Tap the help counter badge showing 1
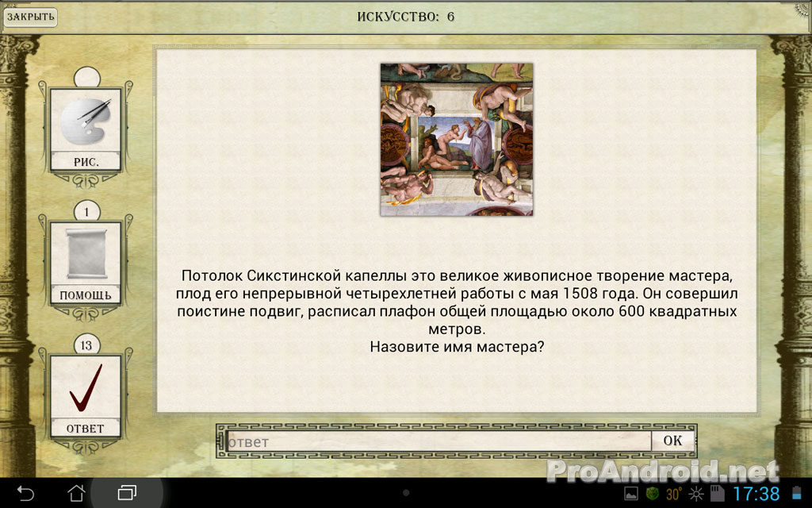The height and width of the screenshot is (508, 812). coord(86,212)
